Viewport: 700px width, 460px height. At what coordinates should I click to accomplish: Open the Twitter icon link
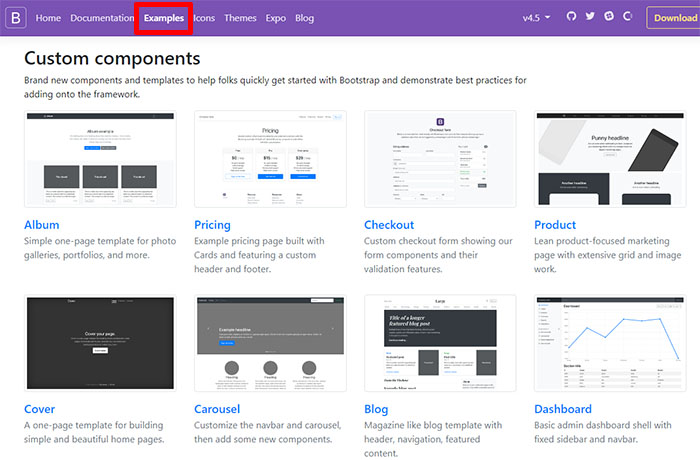click(590, 16)
